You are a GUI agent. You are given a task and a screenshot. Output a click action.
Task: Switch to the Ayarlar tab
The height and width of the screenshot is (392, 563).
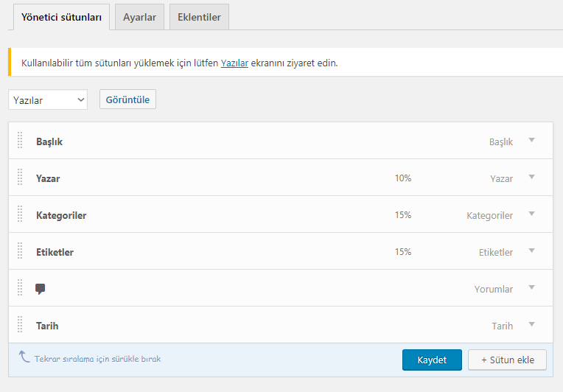140,17
